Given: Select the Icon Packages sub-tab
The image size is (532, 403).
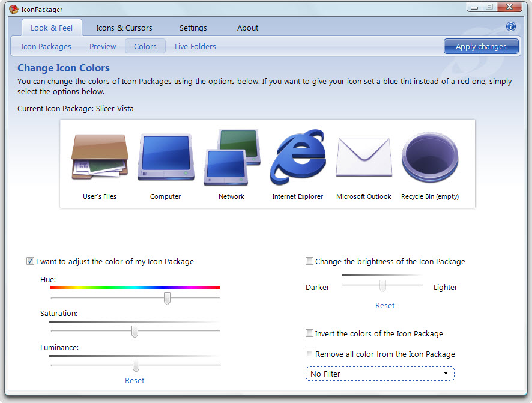Looking at the screenshot, I should click(46, 46).
